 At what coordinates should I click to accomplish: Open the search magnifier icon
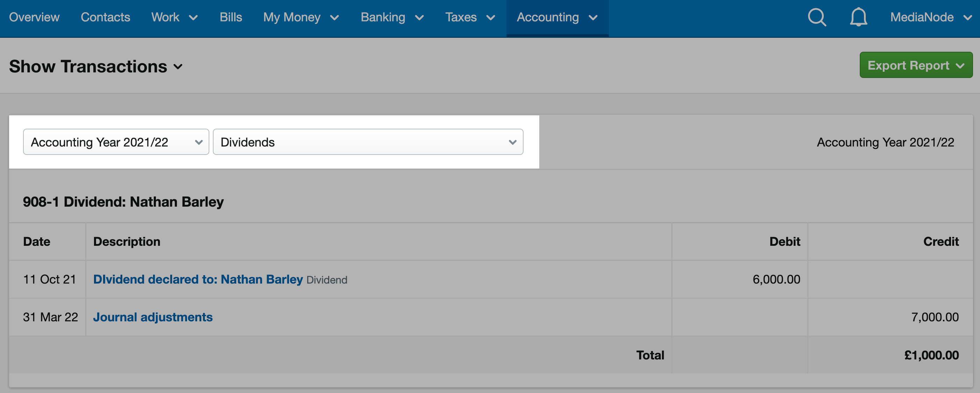tap(817, 17)
